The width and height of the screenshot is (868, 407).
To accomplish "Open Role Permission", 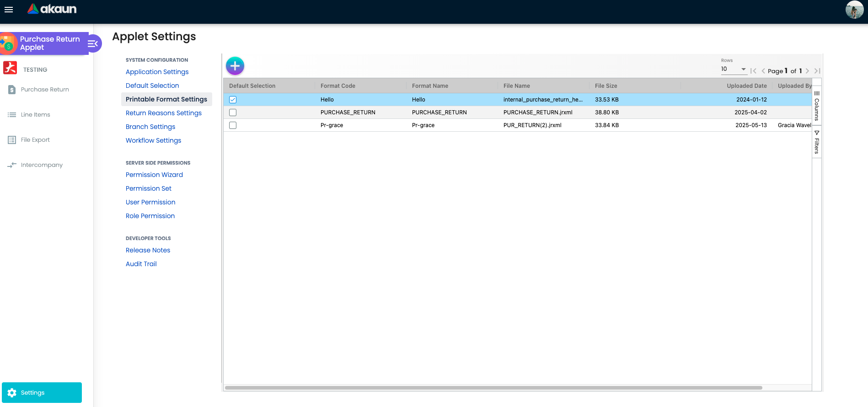I will (x=150, y=216).
